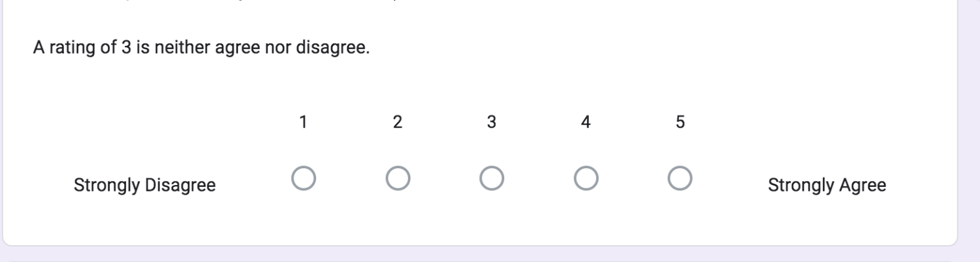This screenshot has height=262, width=980.
Task: Click the Strongly Agree label
Action: (827, 186)
